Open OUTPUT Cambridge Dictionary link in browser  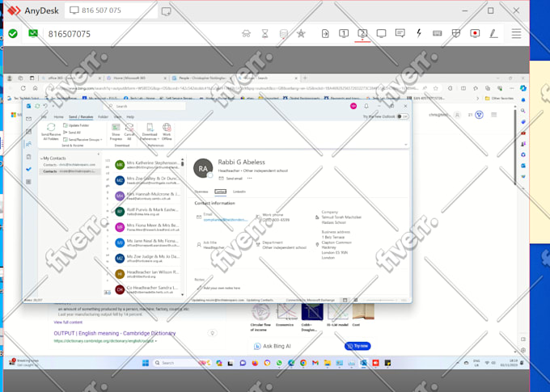115,334
